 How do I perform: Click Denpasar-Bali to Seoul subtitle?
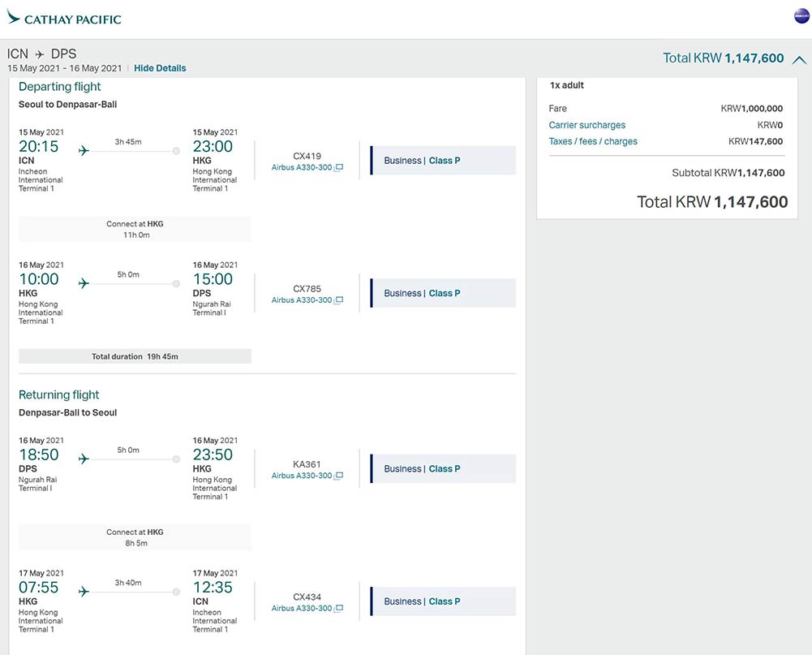point(68,412)
